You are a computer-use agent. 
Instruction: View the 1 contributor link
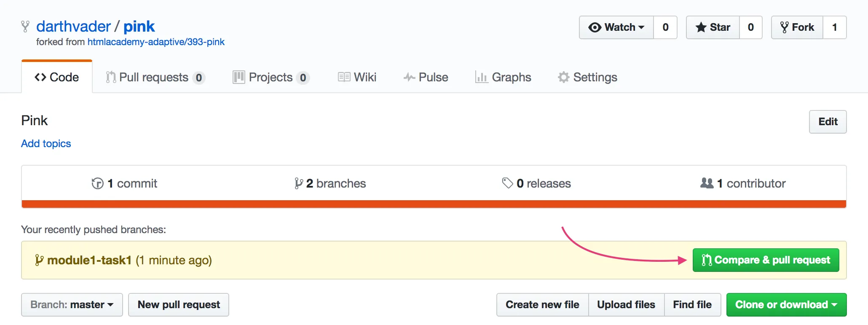[743, 183]
